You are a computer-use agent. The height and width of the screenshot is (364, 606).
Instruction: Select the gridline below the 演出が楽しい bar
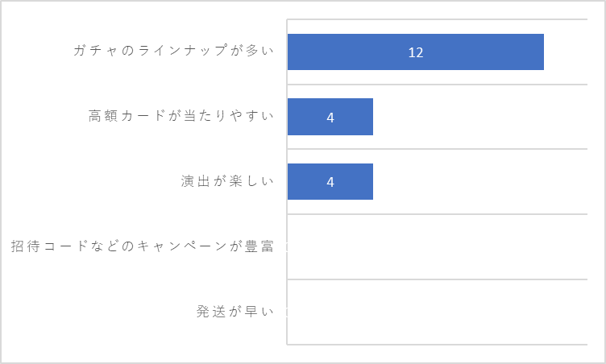437,214
